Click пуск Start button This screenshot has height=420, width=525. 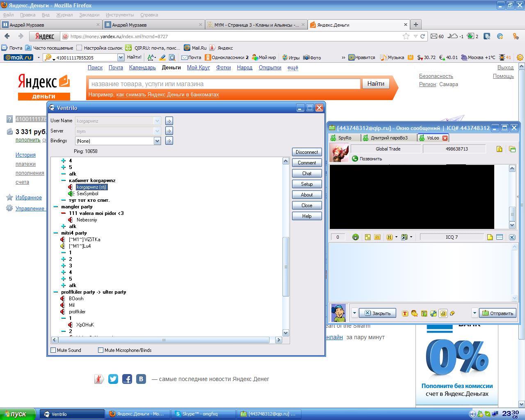(18, 414)
